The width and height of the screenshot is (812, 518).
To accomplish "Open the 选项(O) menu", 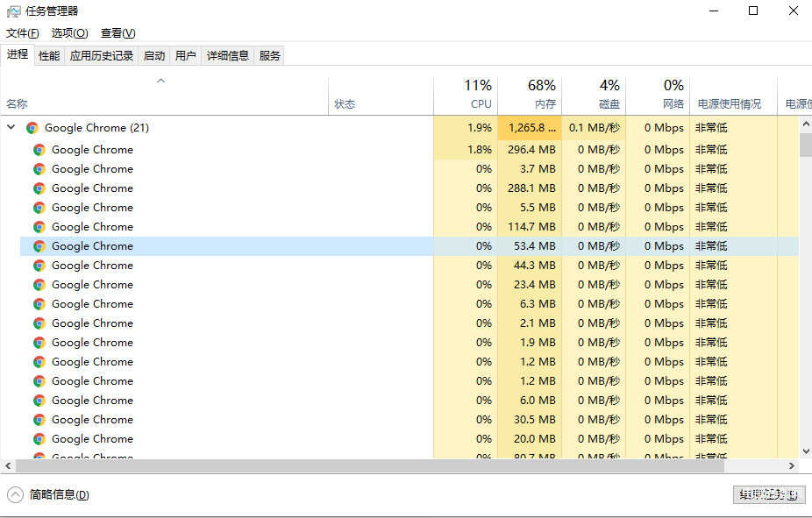I will (69, 33).
